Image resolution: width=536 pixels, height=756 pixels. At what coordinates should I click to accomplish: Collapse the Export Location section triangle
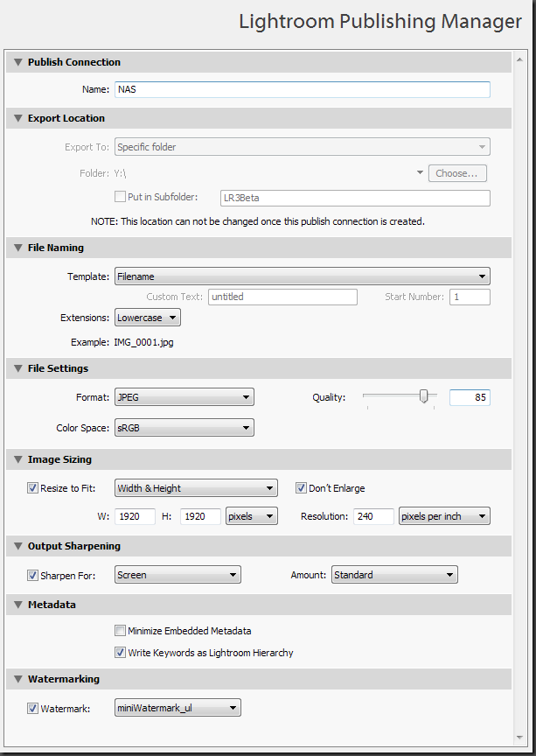pos(18,118)
